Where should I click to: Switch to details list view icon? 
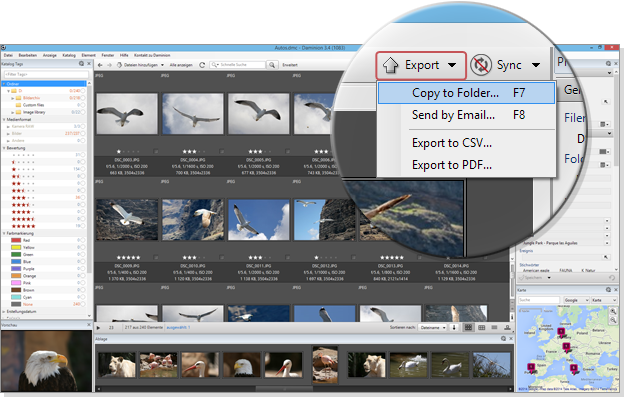coord(494,327)
